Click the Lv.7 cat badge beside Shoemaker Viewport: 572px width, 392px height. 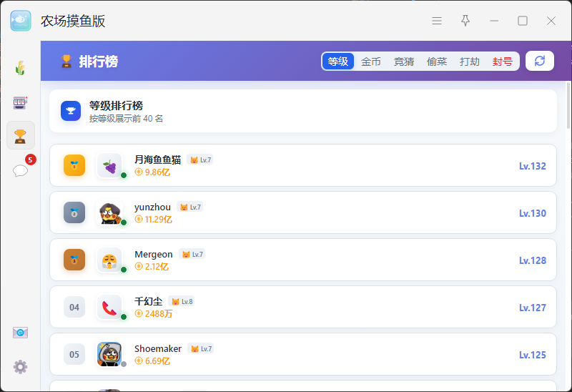pyautogui.click(x=201, y=348)
